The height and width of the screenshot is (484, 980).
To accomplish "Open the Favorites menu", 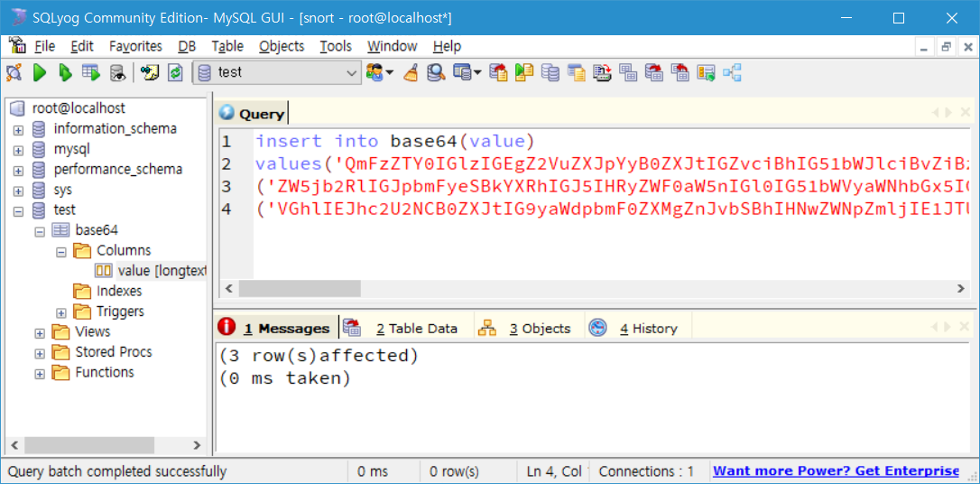I will (x=135, y=46).
